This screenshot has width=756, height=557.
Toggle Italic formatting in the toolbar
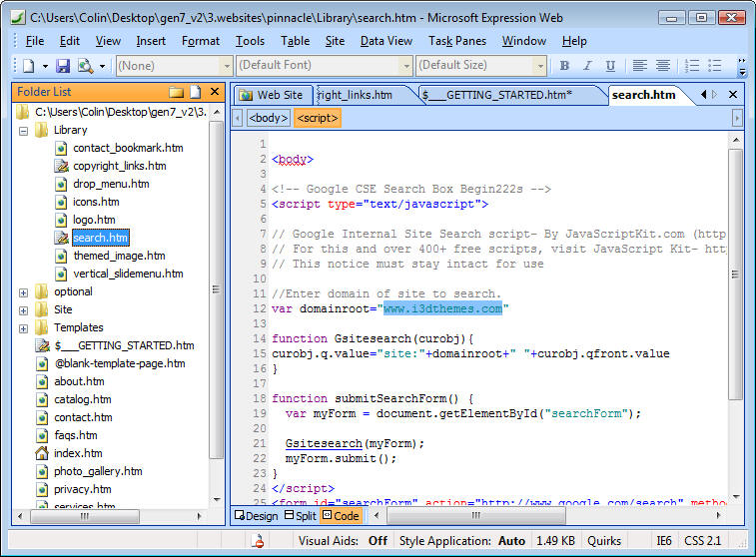coord(585,66)
